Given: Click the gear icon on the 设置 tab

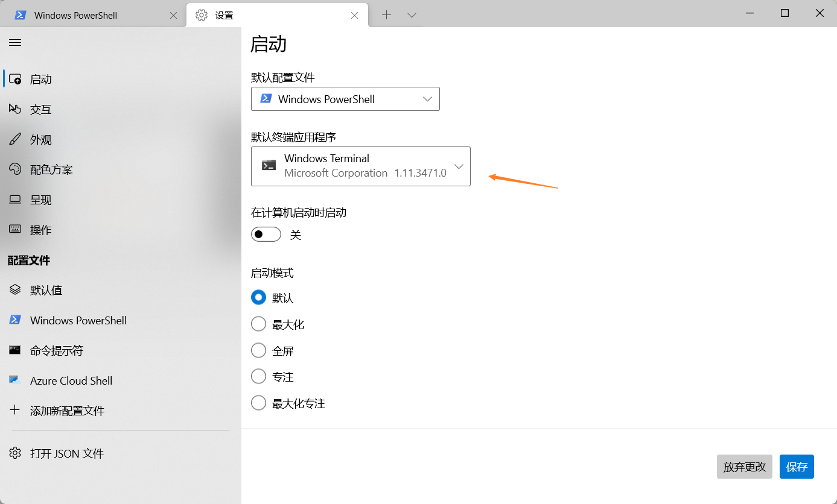Looking at the screenshot, I should 202,15.
